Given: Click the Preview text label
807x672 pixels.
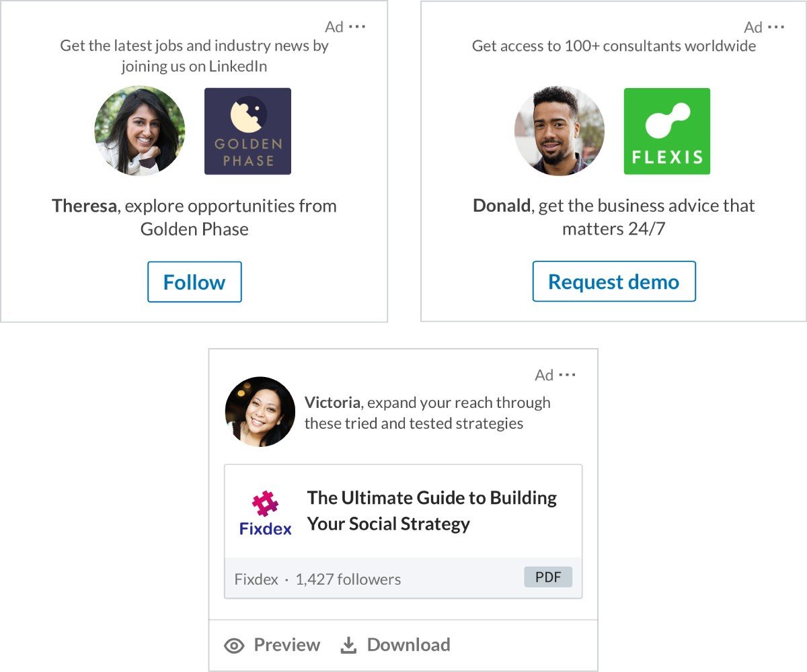Looking at the screenshot, I should [x=286, y=645].
